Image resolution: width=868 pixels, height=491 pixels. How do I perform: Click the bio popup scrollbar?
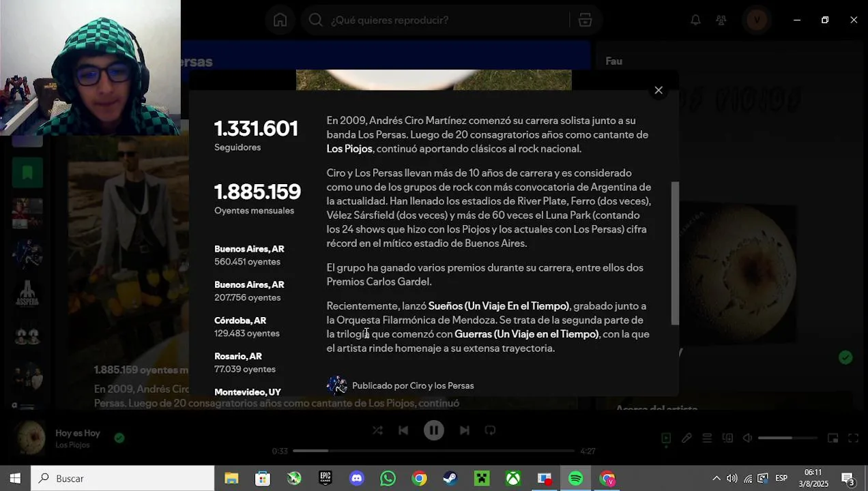click(675, 252)
